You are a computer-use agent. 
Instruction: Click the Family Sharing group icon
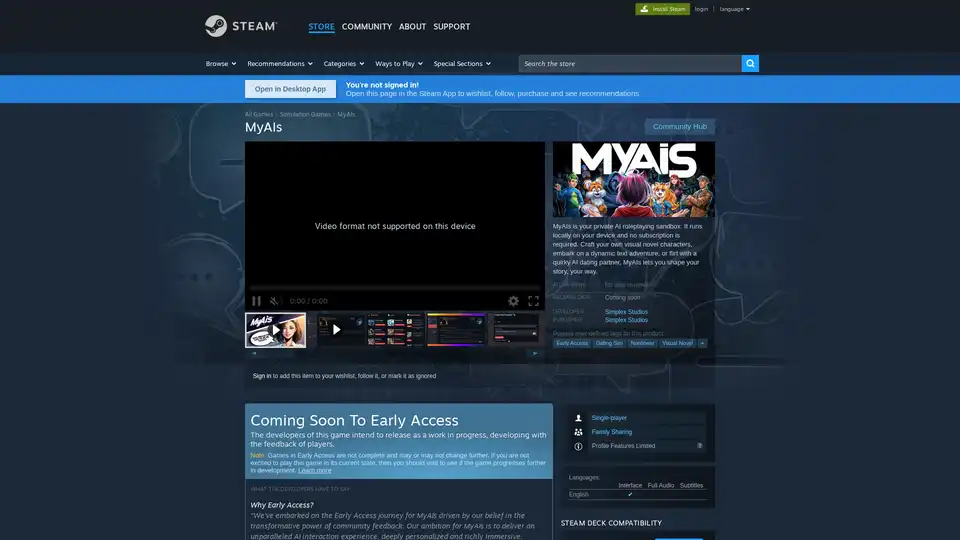point(578,432)
